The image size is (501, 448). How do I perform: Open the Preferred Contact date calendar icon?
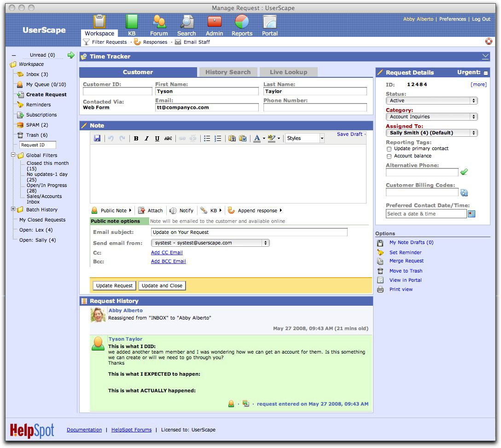[x=471, y=214]
